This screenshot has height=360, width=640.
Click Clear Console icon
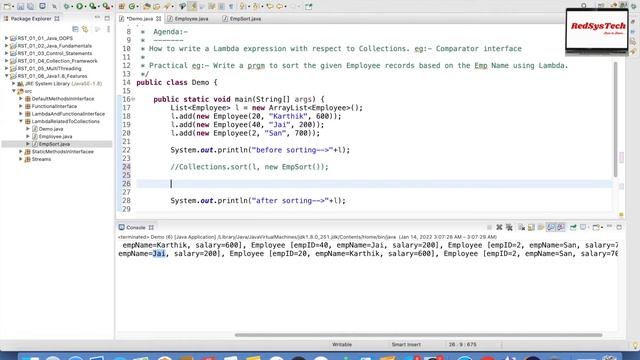coord(522,227)
